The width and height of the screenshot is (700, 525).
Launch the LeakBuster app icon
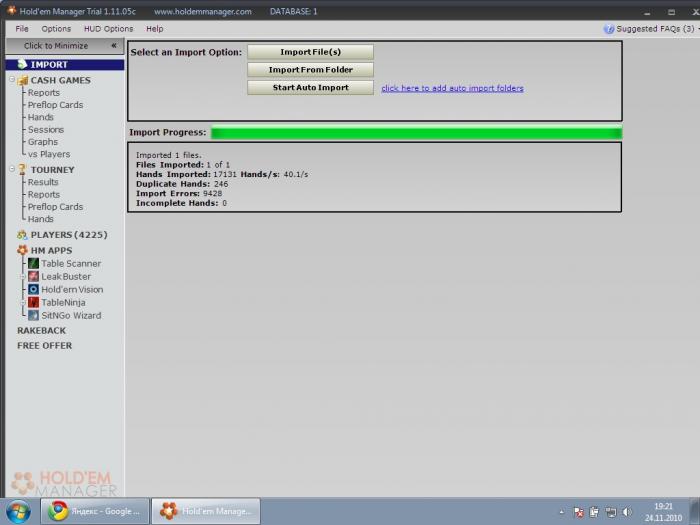(x=33, y=276)
